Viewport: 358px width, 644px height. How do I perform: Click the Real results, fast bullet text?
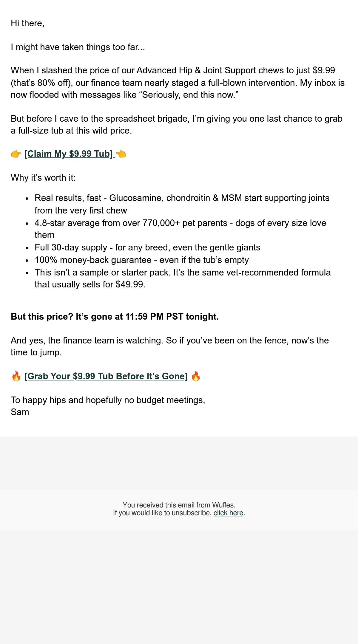click(x=182, y=204)
